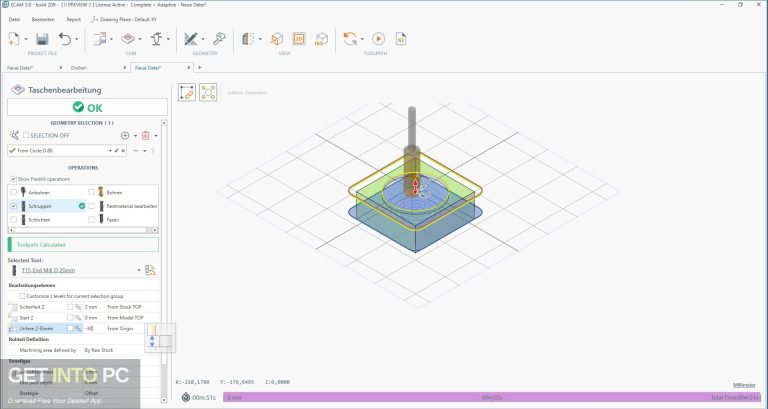Open the Bearbeiten menu
This screenshot has width=768, height=409.
coord(43,18)
